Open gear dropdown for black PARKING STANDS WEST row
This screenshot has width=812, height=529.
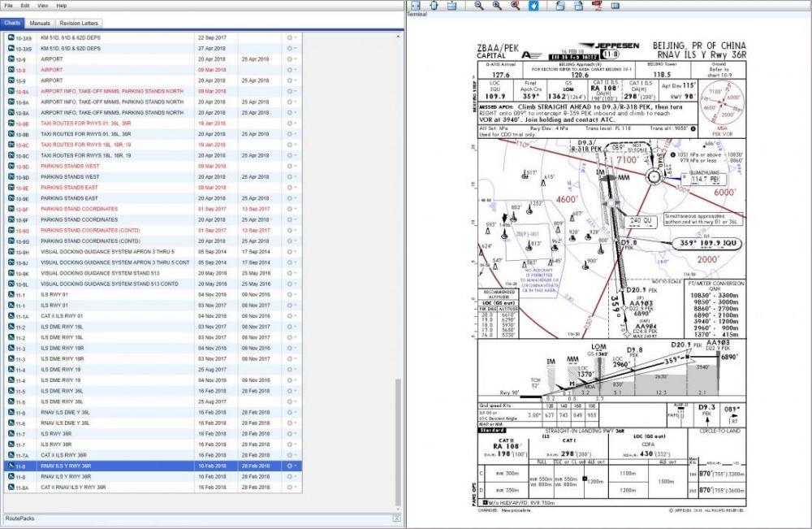(x=292, y=176)
